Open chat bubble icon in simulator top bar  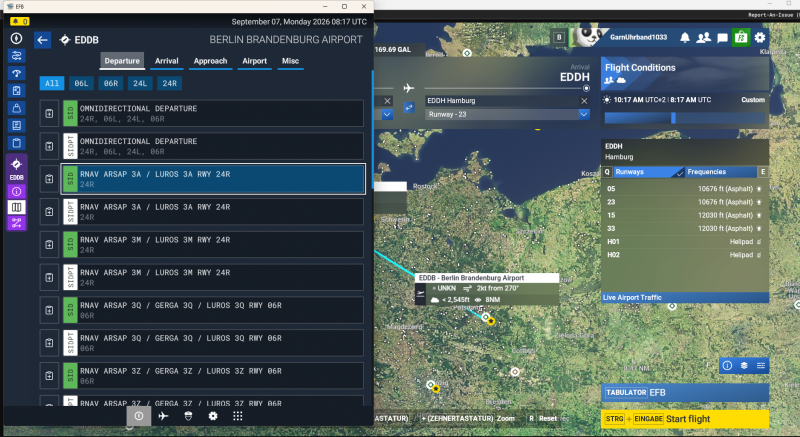click(722, 38)
